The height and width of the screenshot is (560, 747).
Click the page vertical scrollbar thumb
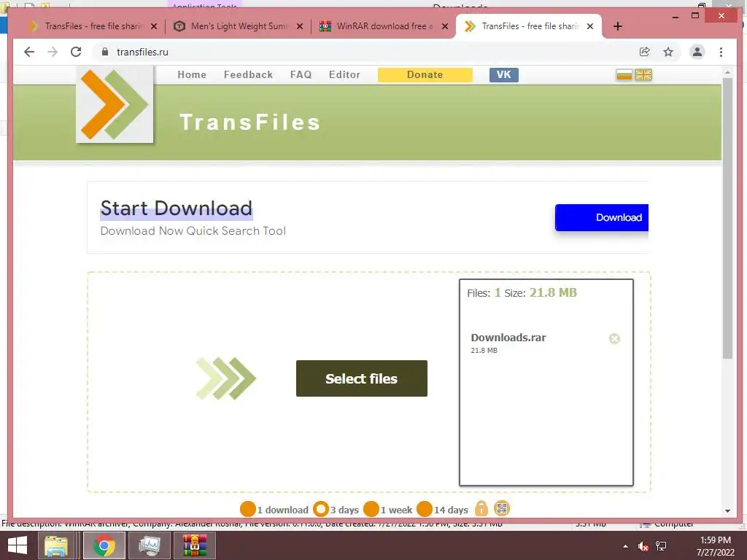point(727,219)
